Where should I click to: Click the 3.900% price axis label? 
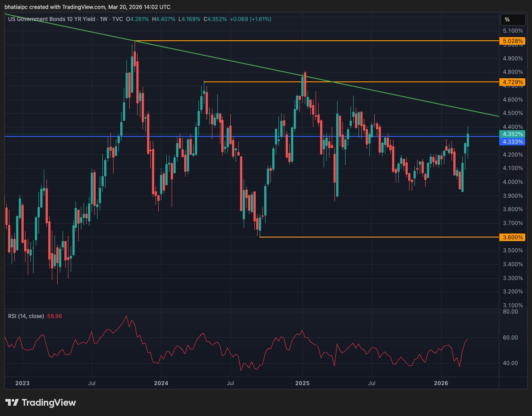point(513,195)
